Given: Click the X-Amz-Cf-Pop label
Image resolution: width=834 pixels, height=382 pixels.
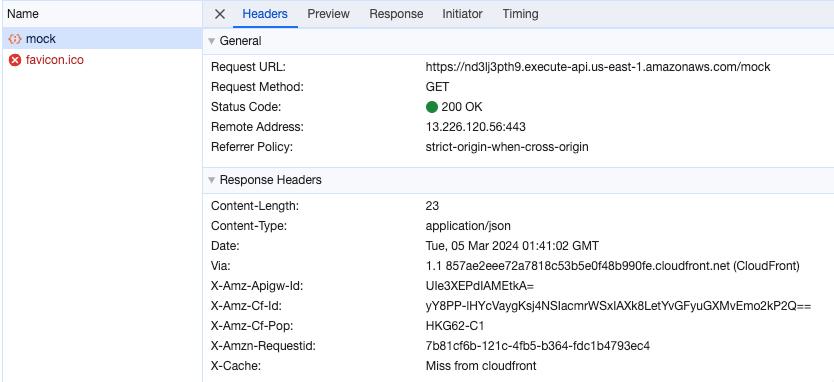Looking at the screenshot, I should 252,326.
